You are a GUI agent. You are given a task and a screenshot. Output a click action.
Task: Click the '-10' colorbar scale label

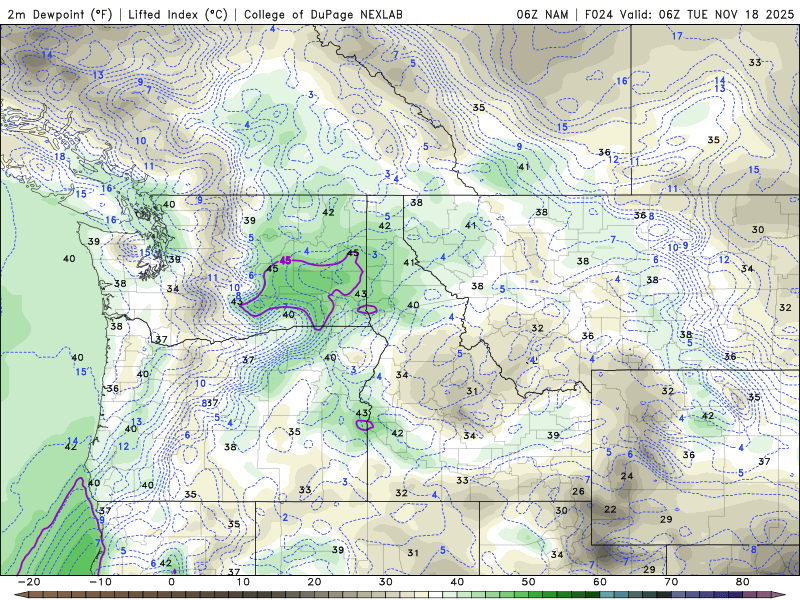tap(100, 582)
